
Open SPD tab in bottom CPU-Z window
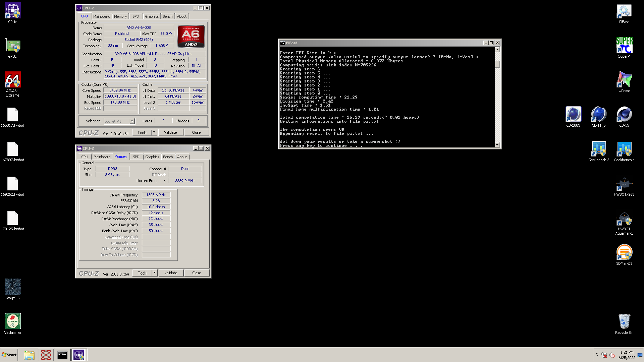pos(136,157)
